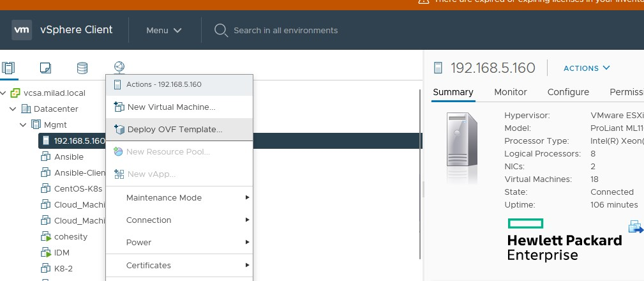Click the New vApp menu icon

(119, 174)
